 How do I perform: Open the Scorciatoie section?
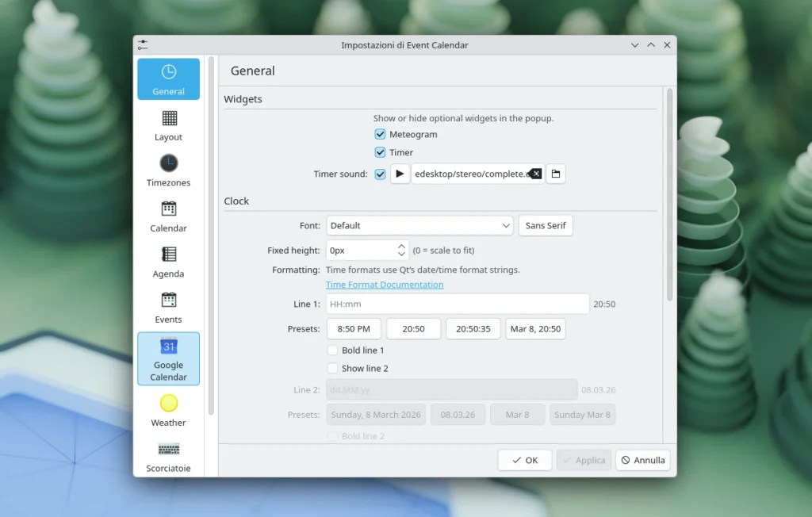[168, 455]
